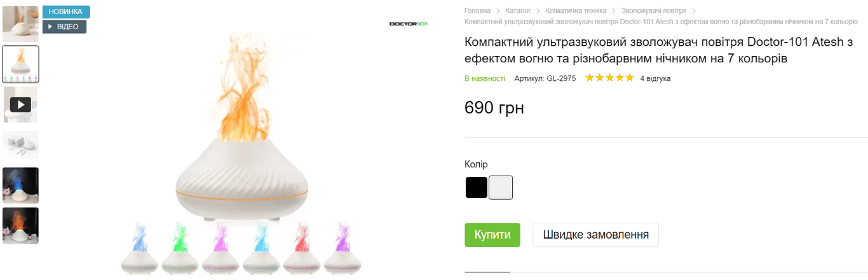
Task: Click the Купити button
Action: point(492,235)
